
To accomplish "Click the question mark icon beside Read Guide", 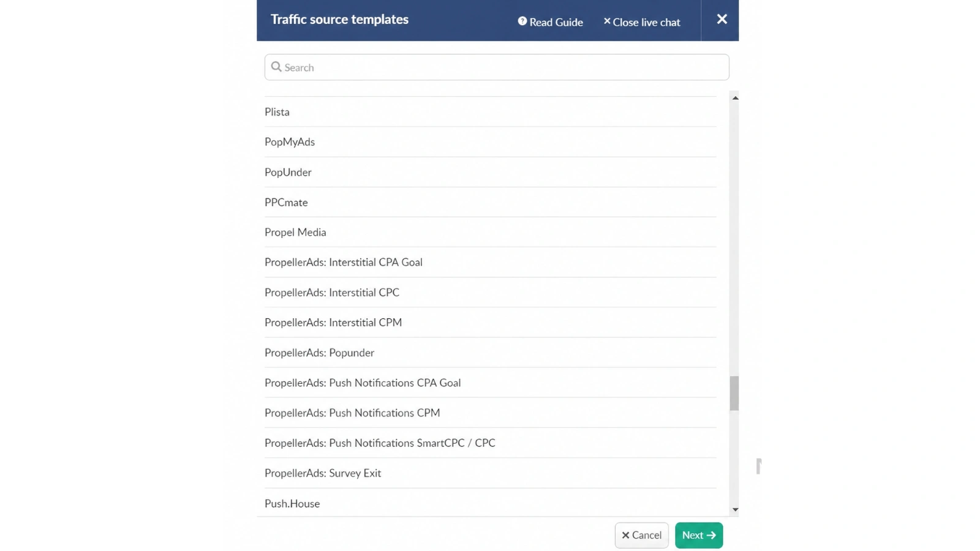I will [x=522, y=20].
